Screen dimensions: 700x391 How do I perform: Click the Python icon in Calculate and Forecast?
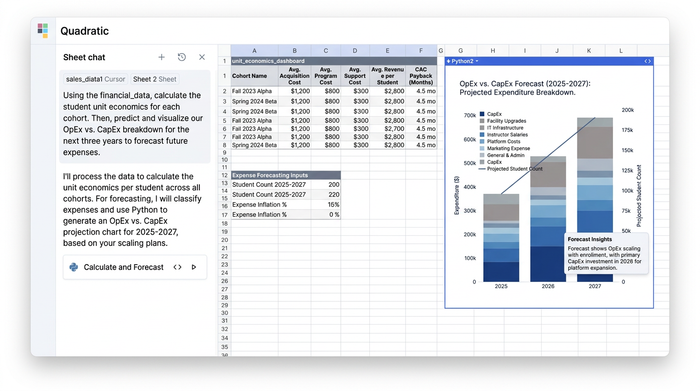coord(74,267)
